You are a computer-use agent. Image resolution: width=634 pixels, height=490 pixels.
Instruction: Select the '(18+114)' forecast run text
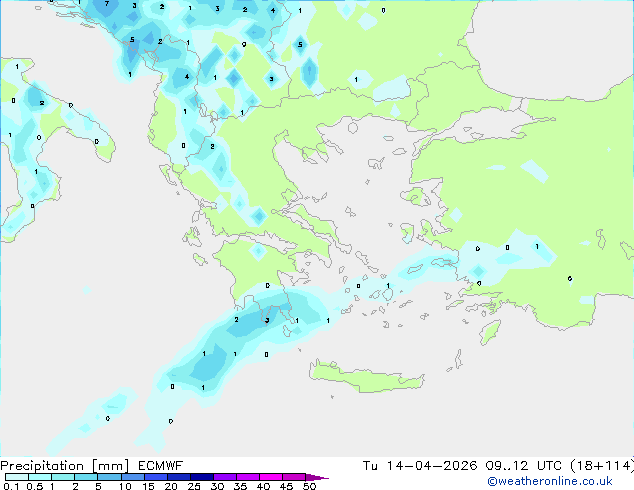point(602,466)
